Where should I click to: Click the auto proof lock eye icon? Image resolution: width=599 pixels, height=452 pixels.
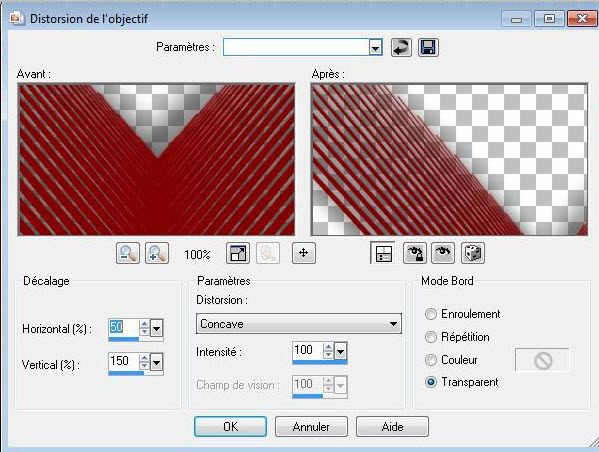tap(415, 253)
